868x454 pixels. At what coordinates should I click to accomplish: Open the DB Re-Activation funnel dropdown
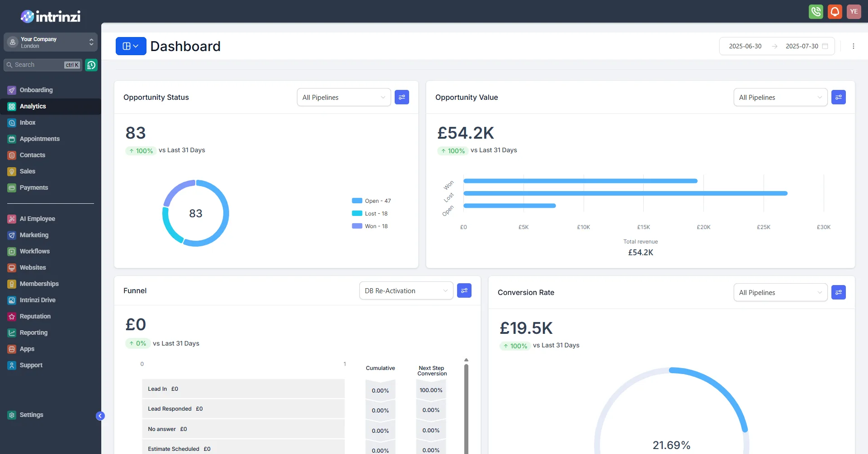tap(406, 290)
